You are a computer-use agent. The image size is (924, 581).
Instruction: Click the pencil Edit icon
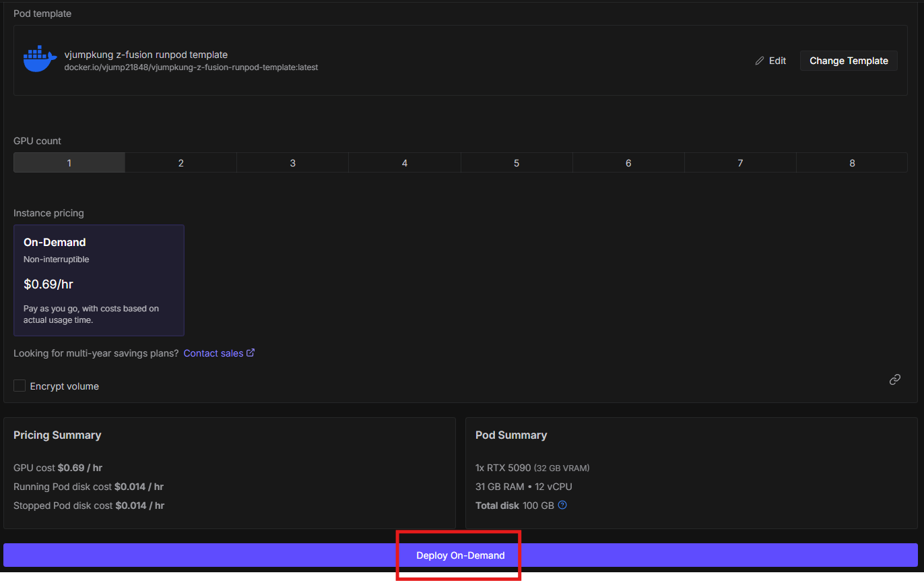(760, 61)
